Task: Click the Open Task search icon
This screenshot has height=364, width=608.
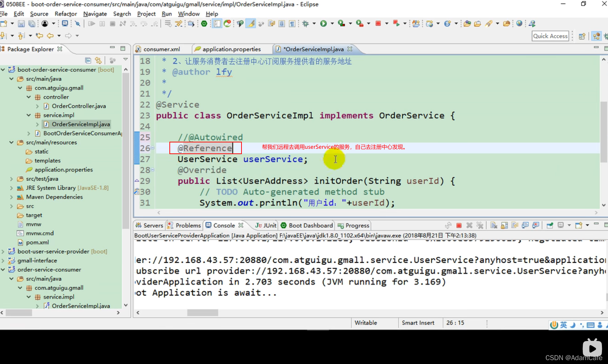Action: click(478, 24)
